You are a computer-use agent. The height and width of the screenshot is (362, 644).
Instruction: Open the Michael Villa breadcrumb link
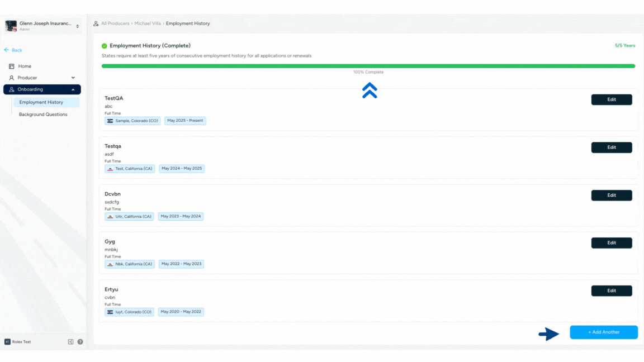click(x=148, y=24)
